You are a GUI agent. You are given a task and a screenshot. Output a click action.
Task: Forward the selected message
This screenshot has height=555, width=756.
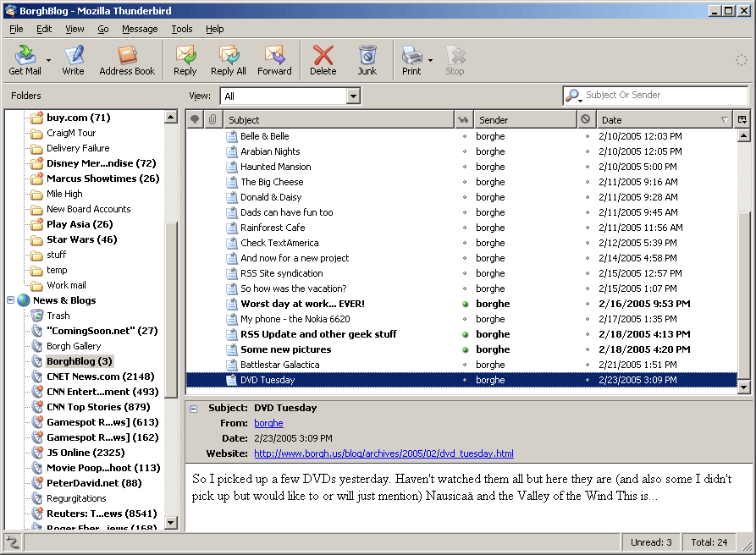point(274,60)
